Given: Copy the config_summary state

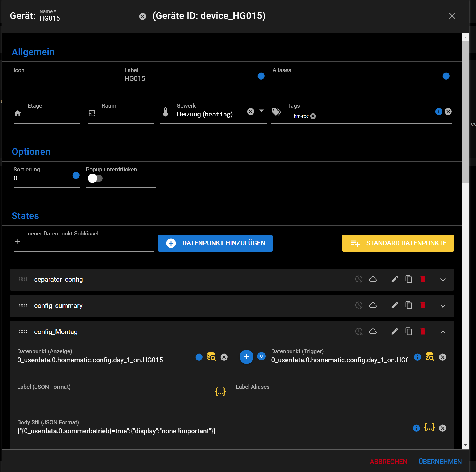Looking at the screenshot, I should (409, 305).
